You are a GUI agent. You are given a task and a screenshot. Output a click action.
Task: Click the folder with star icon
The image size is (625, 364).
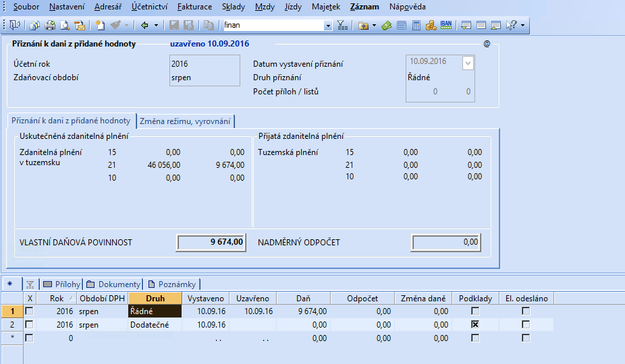[x=363, y=26]
